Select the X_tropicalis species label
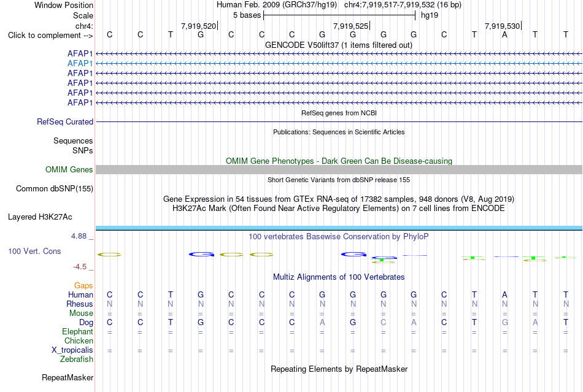The image size is (583, 392). [x=72, y=350]
